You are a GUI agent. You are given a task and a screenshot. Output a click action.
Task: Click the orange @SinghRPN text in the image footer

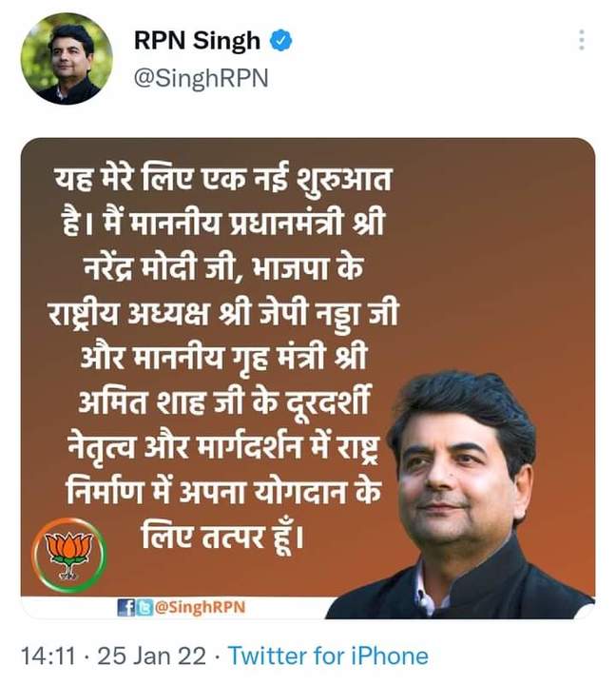pyautogui.click(x=201, y=607)
